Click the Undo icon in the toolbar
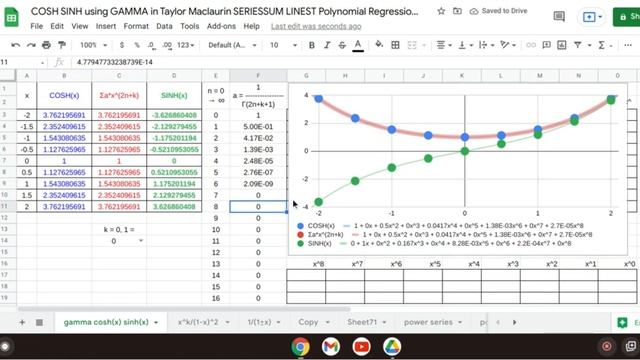640x360 pixels. pos(16,45)
